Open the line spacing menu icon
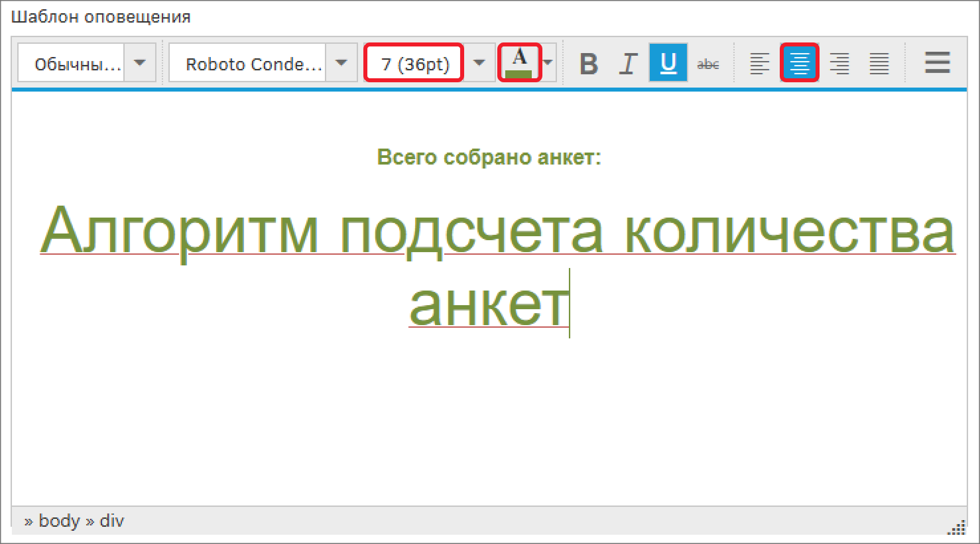This screenshot has height=544, width=980. click(936, 62)
